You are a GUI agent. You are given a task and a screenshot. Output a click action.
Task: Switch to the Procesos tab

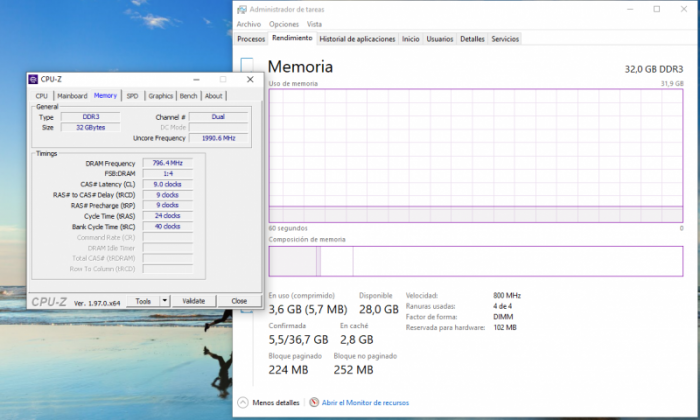(x=251, y=39)
